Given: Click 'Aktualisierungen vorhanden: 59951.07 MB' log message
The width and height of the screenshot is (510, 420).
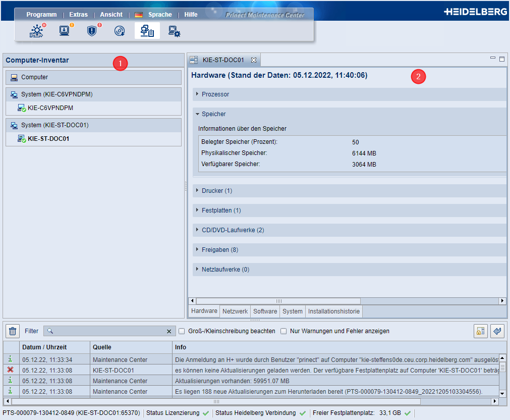Looking at the screenshot, I should pyautogui.click(x=232, y=381).
